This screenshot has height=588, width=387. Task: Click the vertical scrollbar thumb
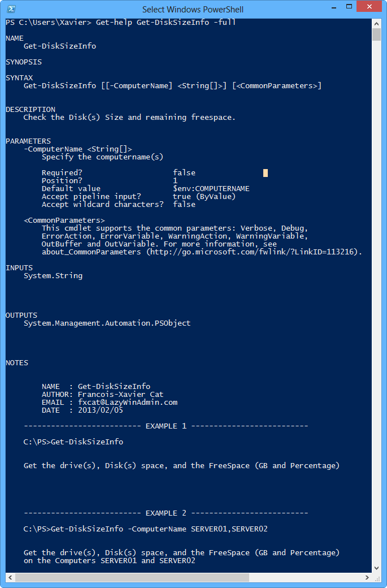(377, 34)
